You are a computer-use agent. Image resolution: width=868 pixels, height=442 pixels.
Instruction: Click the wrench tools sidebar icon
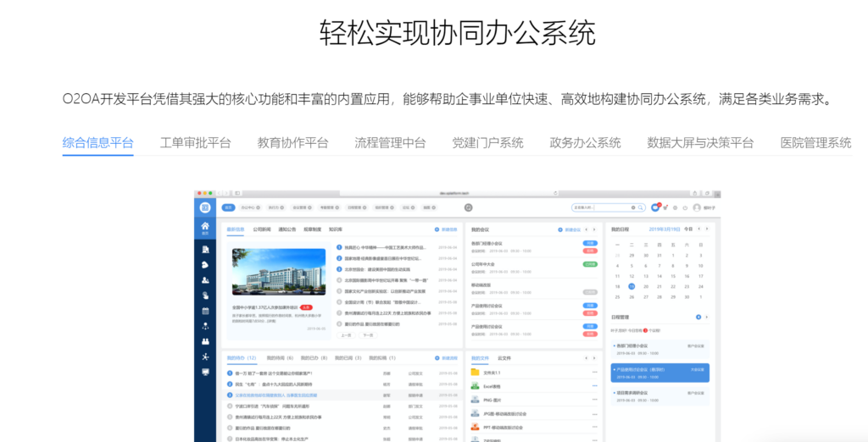205,356
